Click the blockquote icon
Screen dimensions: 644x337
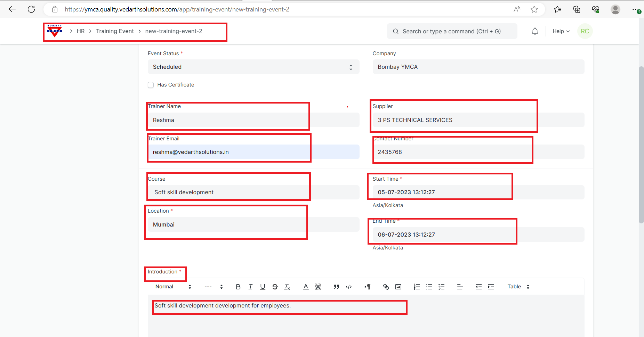336,287
